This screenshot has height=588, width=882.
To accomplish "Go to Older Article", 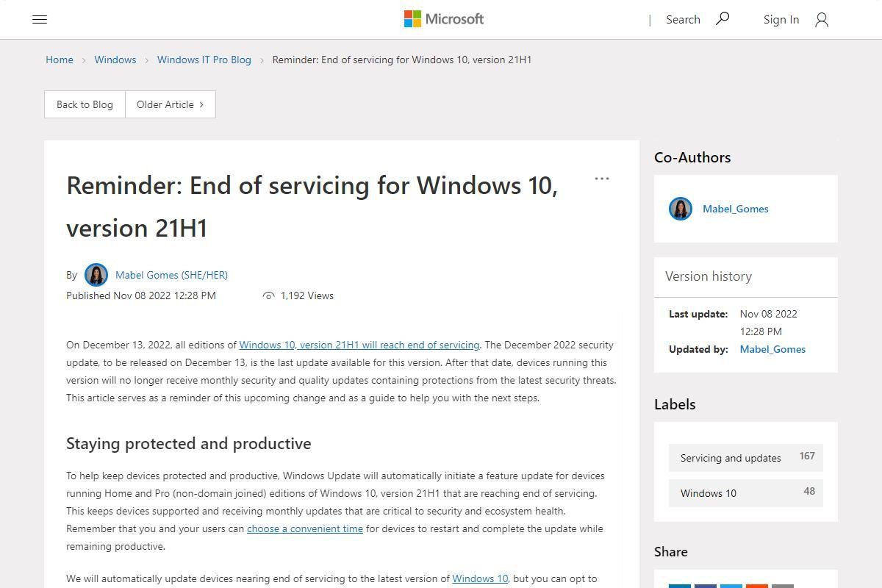I will coord(171,104).
